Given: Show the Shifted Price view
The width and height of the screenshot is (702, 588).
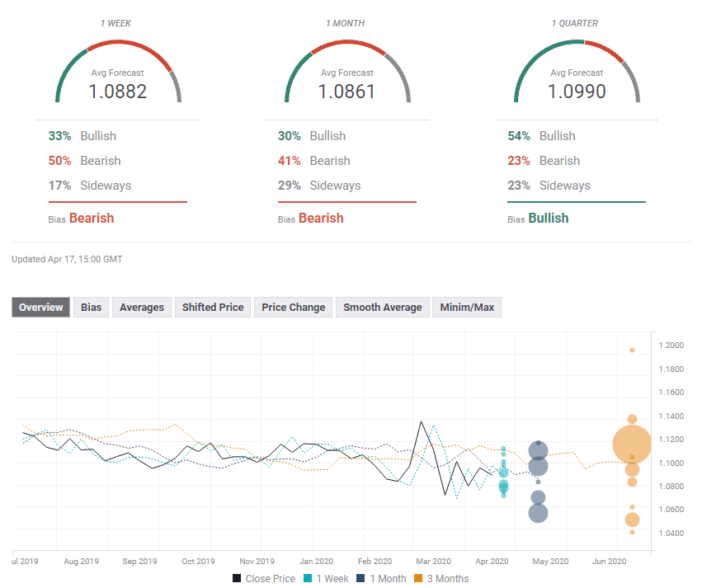Looking at the screenshot, I should click(x=213, y=308).
